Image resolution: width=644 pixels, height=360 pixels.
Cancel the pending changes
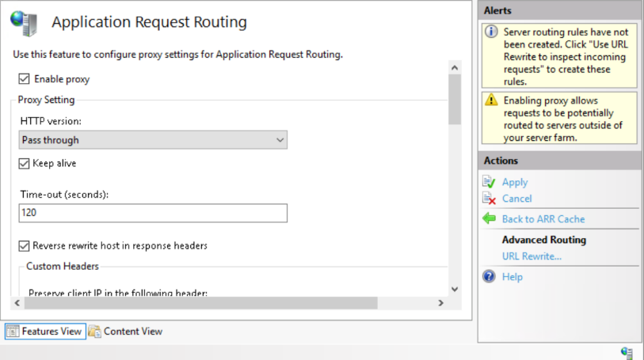tap(516, 199)
